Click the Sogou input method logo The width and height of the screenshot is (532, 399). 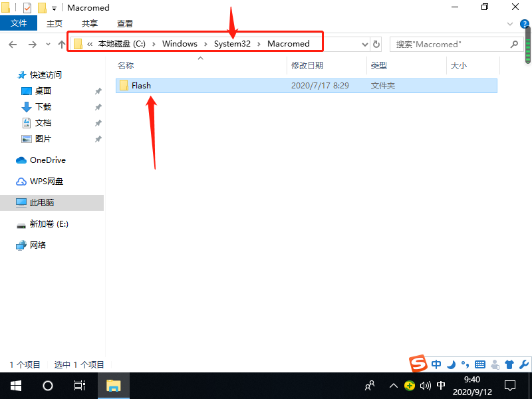418,364
